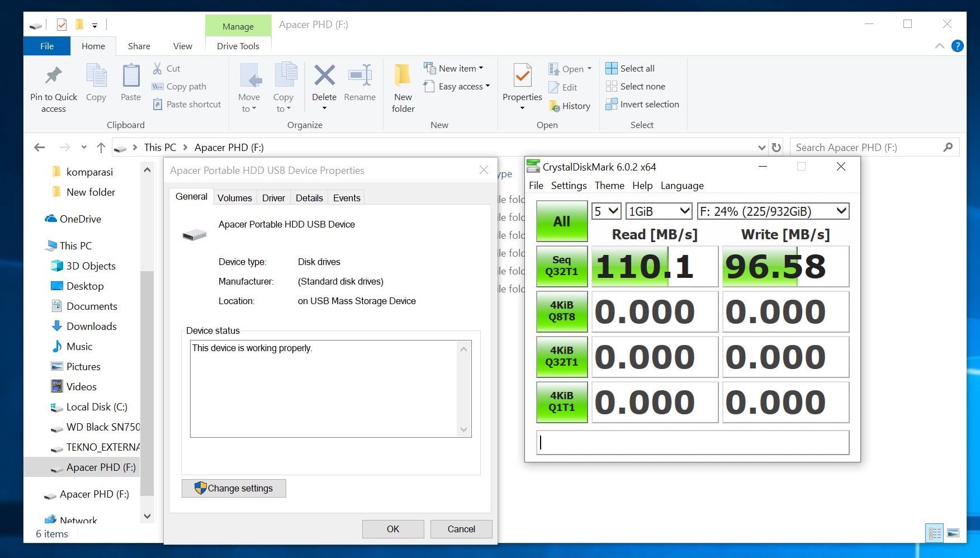This screenshot has width=980, height=558.
Task: Select Local Disk (C:) in navigation pane
Action: pos(89,407)
